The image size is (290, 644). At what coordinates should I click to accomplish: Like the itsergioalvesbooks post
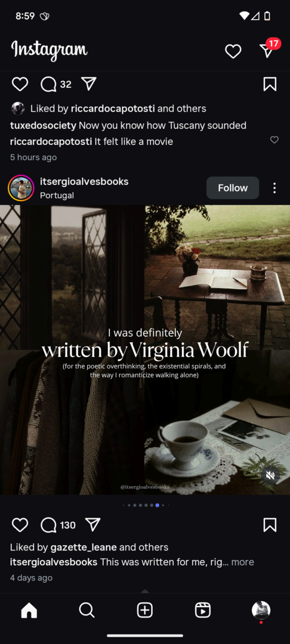(x=20, y=525)
